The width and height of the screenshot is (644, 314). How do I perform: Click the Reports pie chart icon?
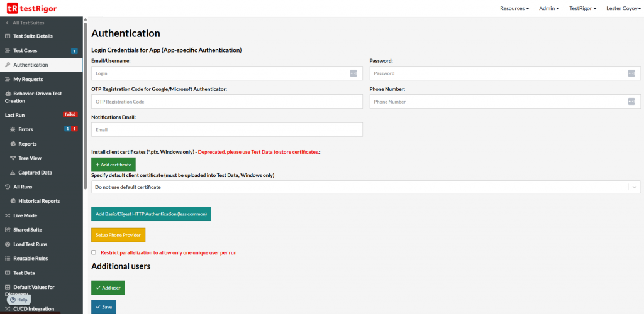(13, 144)
